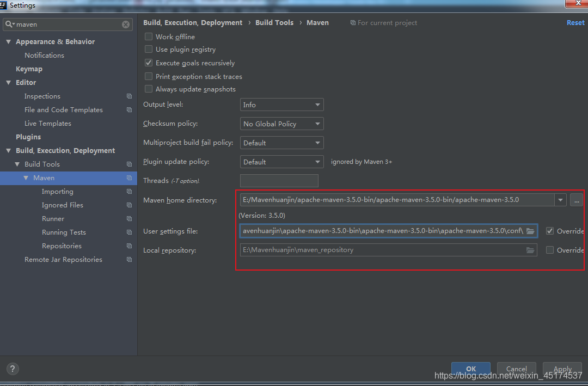Open the Plugins settings page
Viewport: 588px width, 386px height.
[x=28, y=137]
